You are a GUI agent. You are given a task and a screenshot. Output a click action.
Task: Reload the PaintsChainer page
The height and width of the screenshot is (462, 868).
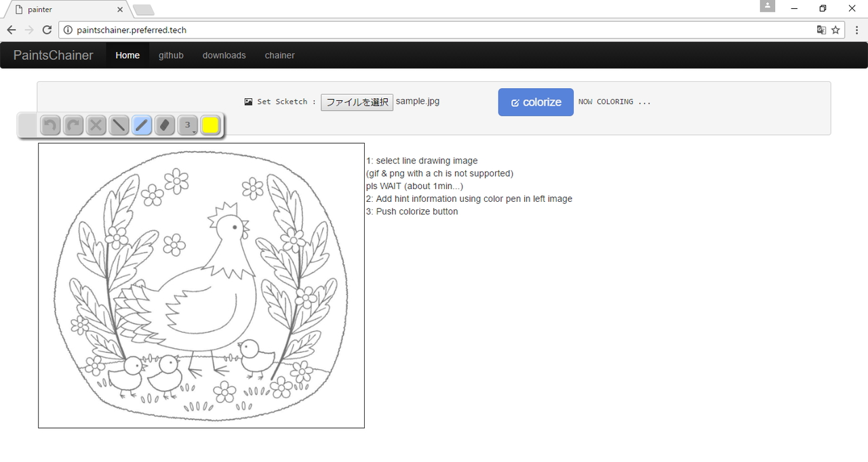point(46,30)
